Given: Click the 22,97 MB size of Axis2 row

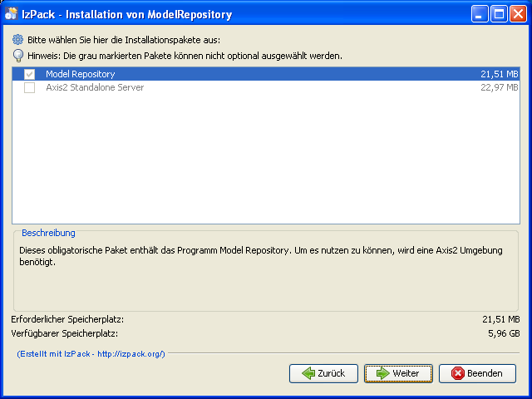Looking at the screenshot, I should tap(499, 87).
